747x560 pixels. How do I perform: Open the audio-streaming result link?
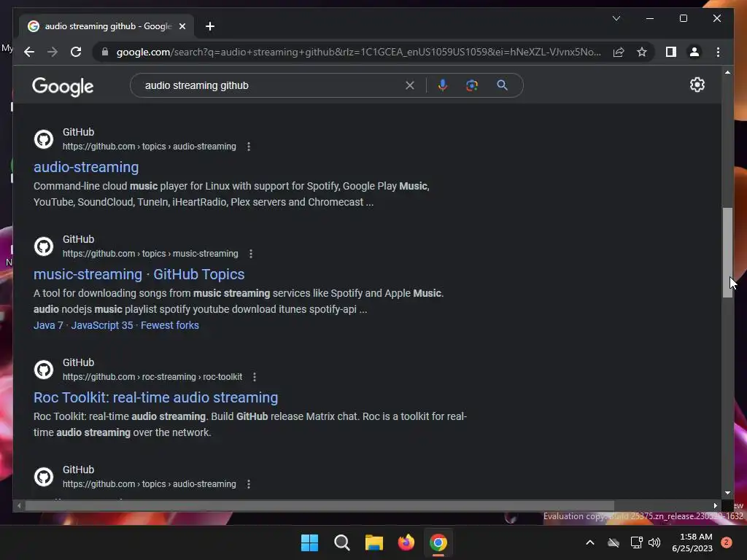(86, 167)
